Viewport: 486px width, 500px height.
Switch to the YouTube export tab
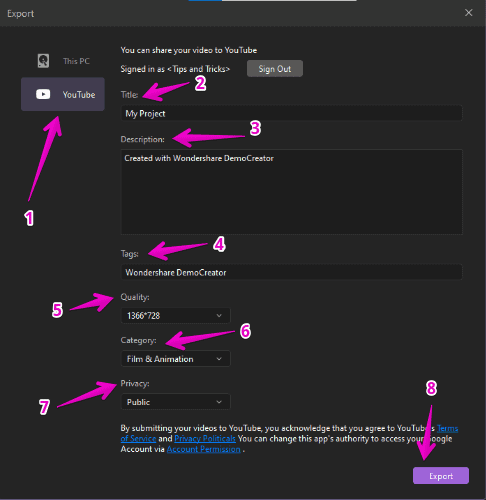pyautogui.click(x=63, y=94)
